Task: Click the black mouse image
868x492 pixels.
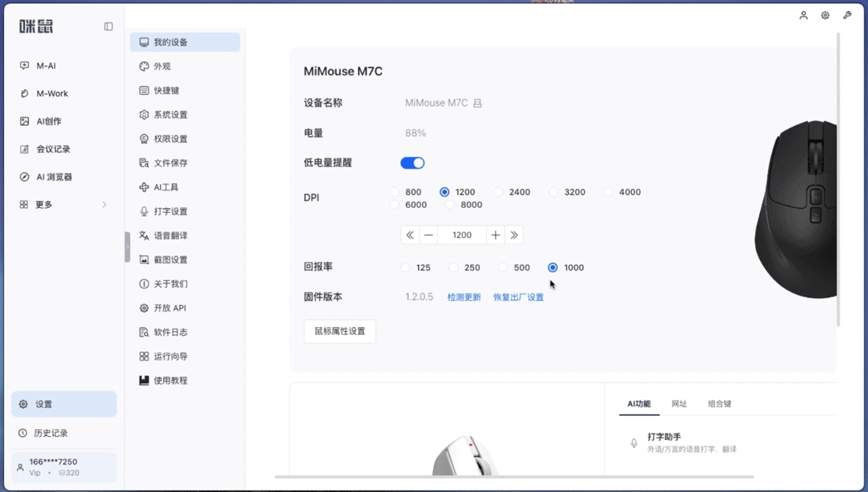Action: point(795,209)
